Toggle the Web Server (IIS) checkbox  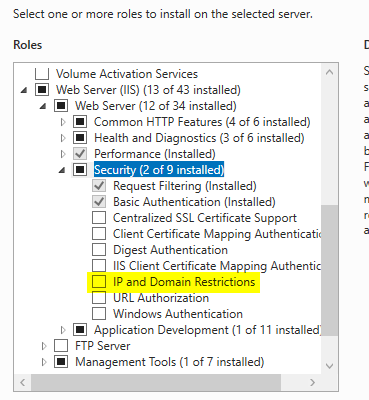pyautogui.click(x=42, y=90)
